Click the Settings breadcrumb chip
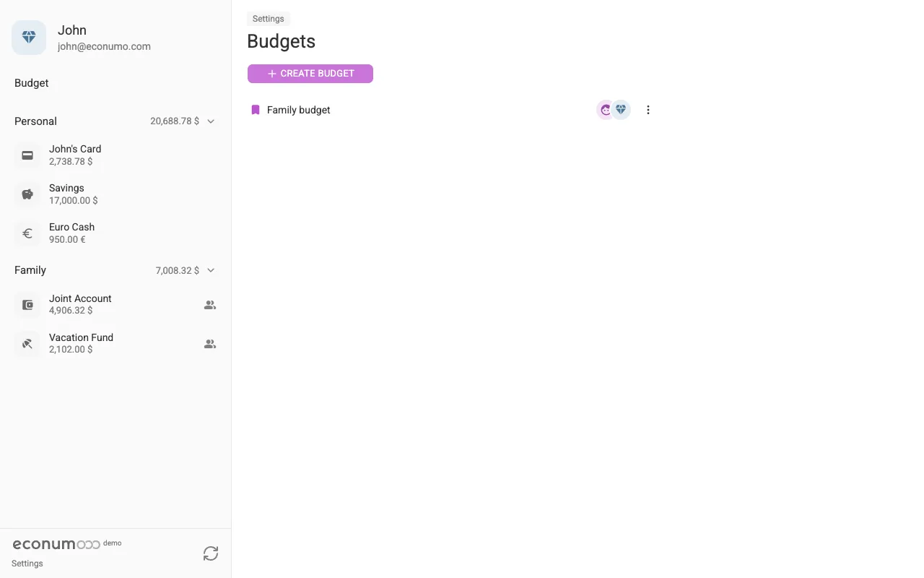Image resolution: width=924 pixels, height=578 pixels. point(269,19)
